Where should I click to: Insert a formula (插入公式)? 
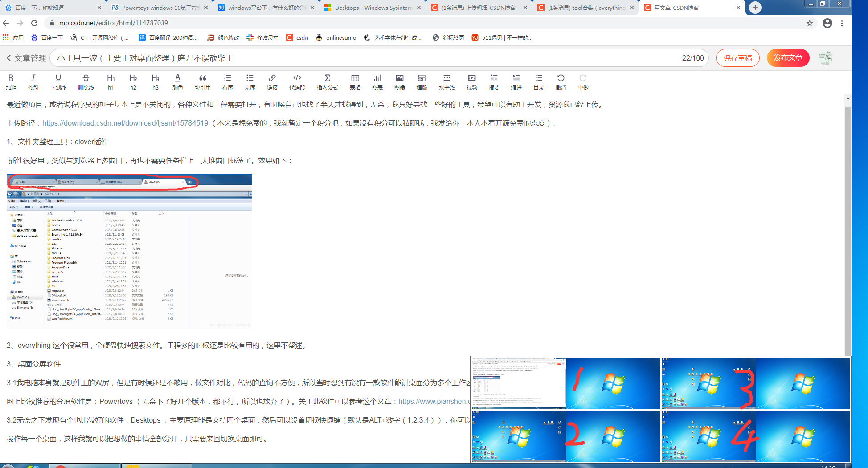(328, 82)
